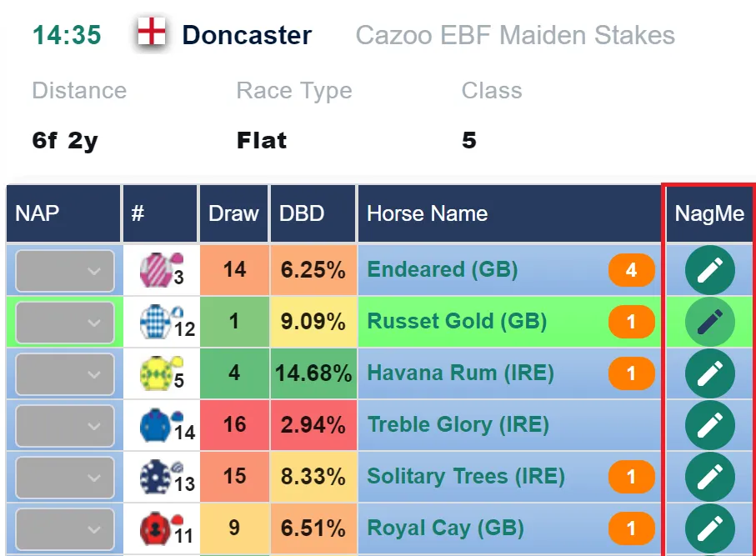Open NagMe pencil for Havana Rum
The image size is (756, 556).
tap(709, 373)
